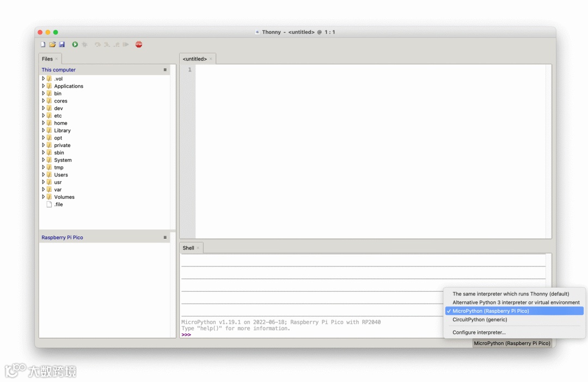This screenshot has width=588, height=382.
Task: Start debugging with the bug icon
Action: pyautogui.click(x=84, y=44)
